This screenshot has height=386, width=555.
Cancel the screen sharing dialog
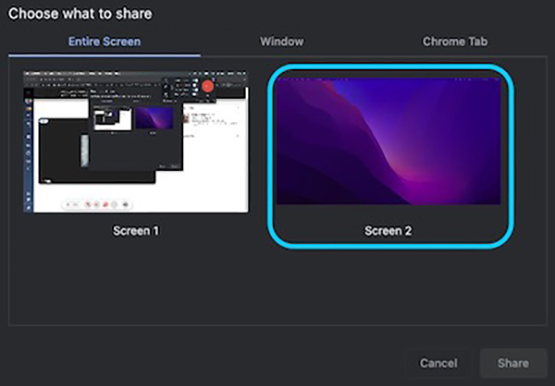pos(439,363)
